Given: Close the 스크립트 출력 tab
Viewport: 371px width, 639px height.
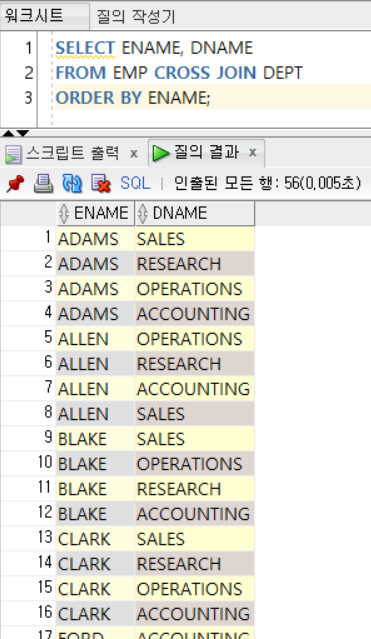Looking at the screenshot, I should point(134,154).
